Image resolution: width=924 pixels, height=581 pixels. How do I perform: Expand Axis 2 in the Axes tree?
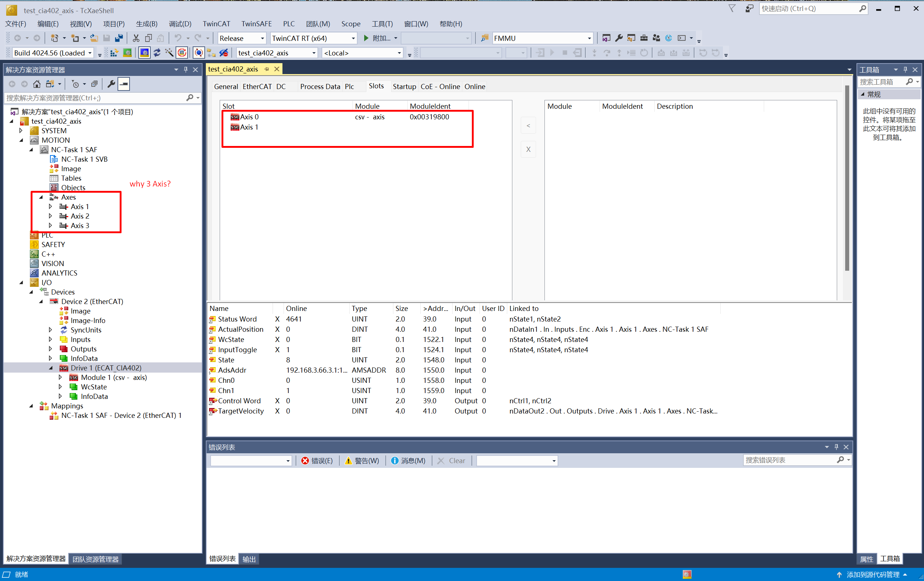(51, 216)
